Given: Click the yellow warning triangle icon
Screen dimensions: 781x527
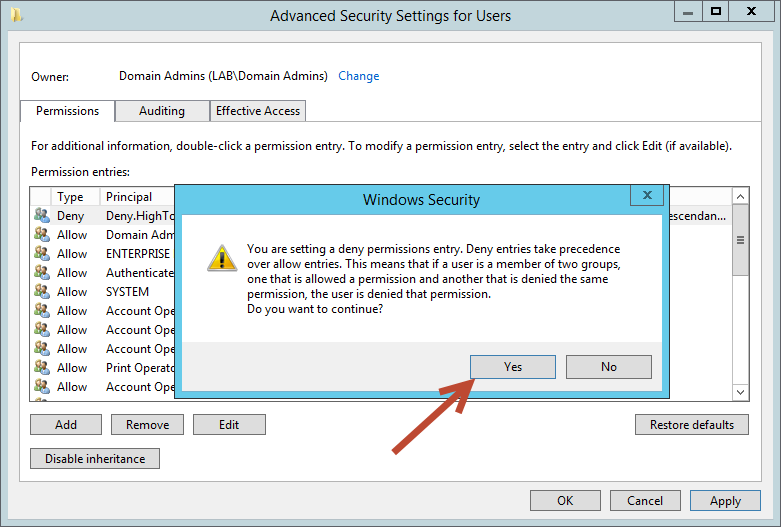Looking at the screenshot, I should point(222,258).
